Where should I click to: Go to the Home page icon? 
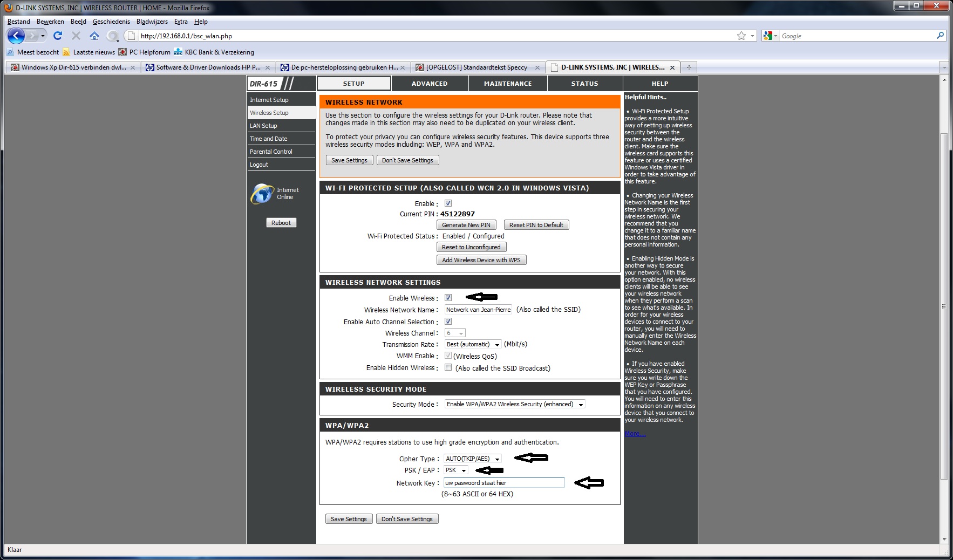click(94, 36)
